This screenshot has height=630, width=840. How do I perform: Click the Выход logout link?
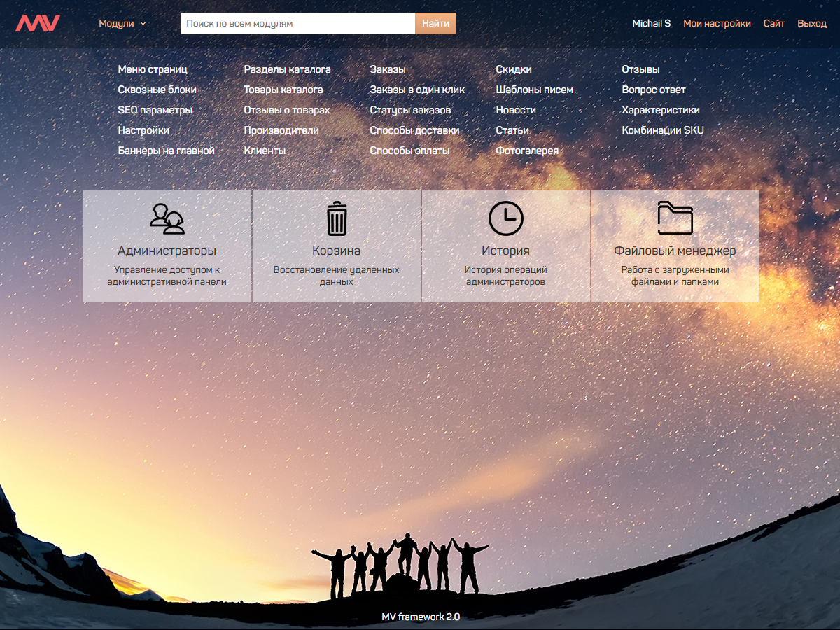(811, 23)
